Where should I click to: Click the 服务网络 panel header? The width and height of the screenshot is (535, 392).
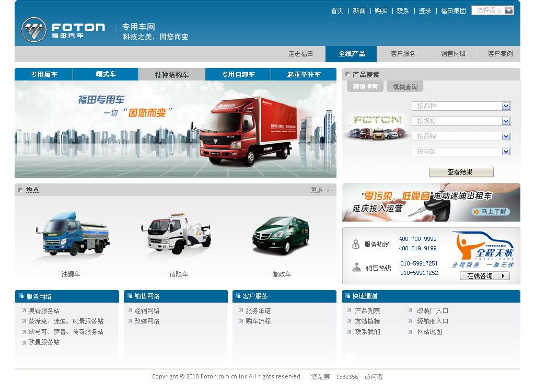coord(67,296)
